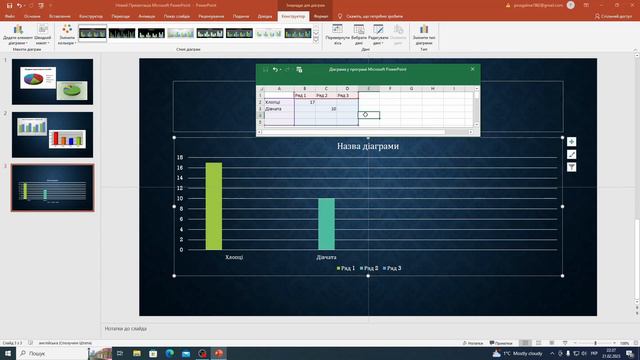Adjust the zoom slider
The width and height of the screenshot is (640, 360).
(x=595, y=343)
